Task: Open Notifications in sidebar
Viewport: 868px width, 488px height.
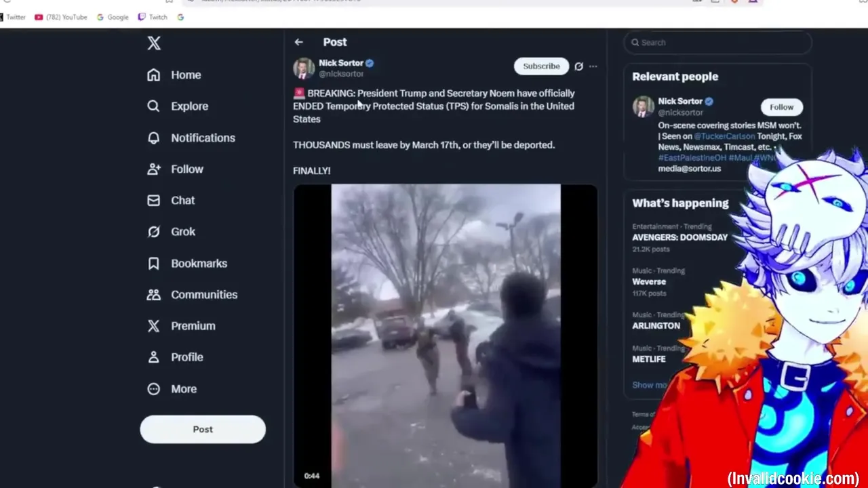Action: (x=191, y=138)
